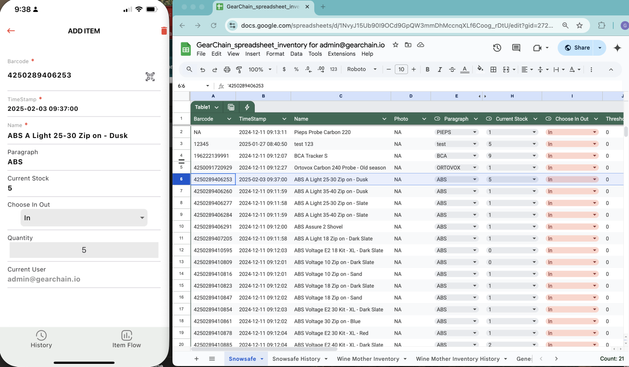Screen dimensions: 629x367
Task: Open the 100% zoom dropdown
Action: tap(260, 69)
